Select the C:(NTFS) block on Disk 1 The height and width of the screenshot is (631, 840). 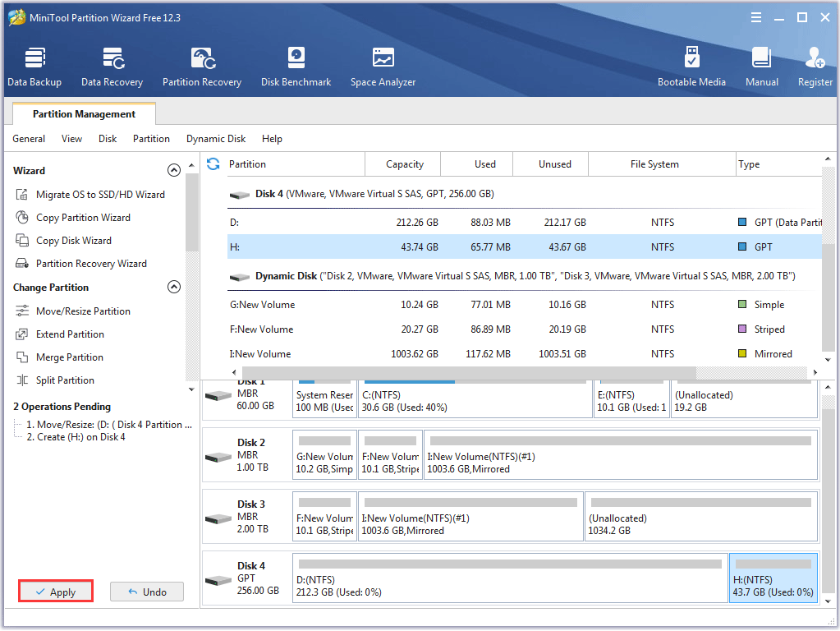(x=475, y=398)
